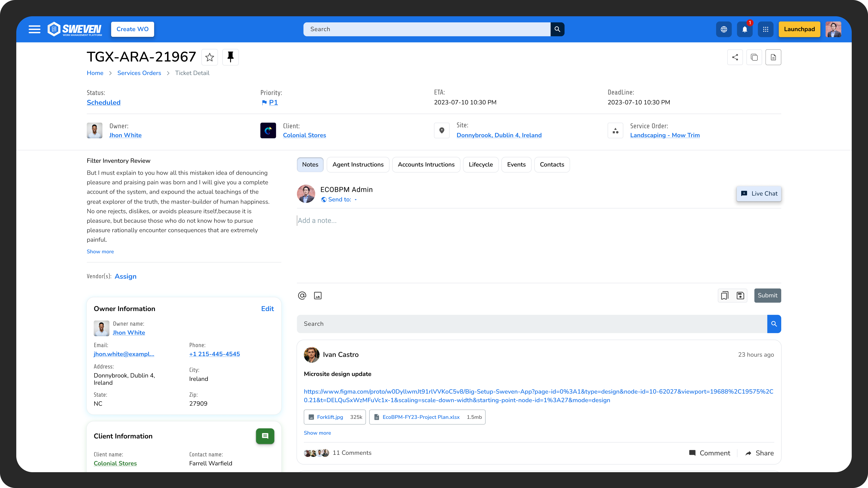This screenshot has height=488, width=868.
Task: Open the Accounts Intructions tab
Action: (426, 165)
